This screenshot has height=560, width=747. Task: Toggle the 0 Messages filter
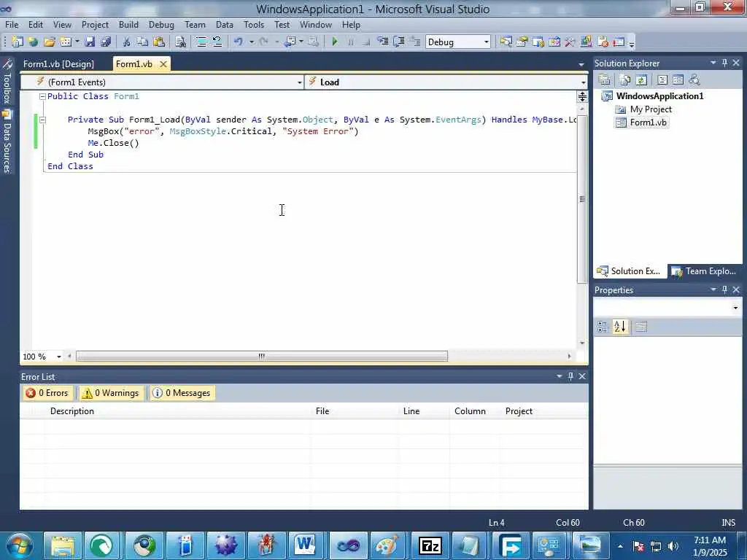coord(182,393)
